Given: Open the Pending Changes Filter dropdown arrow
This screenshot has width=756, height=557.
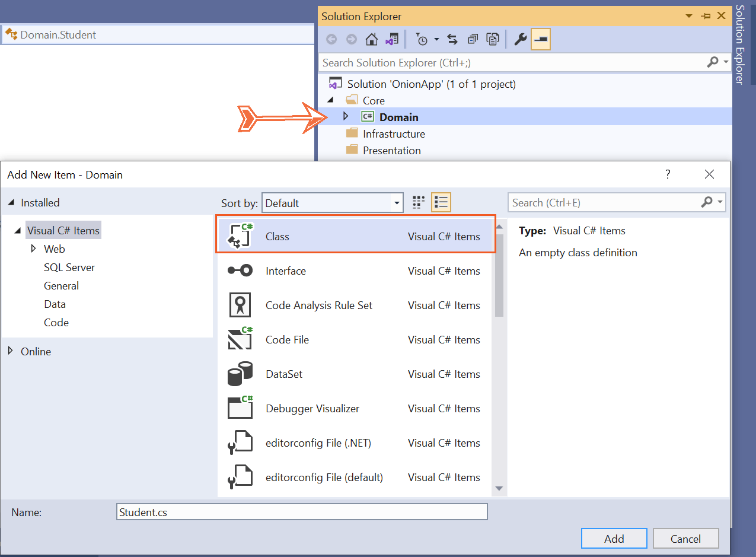Looking at the screenshot, I should (436, 40).
